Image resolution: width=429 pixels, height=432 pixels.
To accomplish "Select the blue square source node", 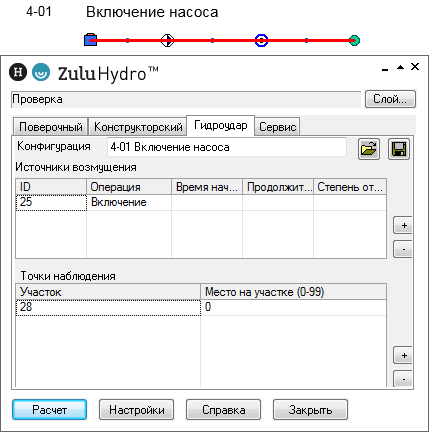I will [x=90, y=40].
